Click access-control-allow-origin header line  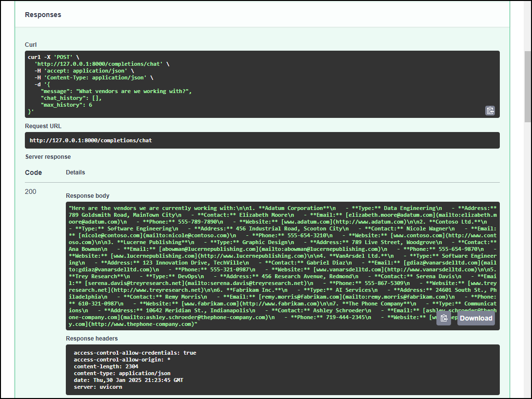click(122, 360)
